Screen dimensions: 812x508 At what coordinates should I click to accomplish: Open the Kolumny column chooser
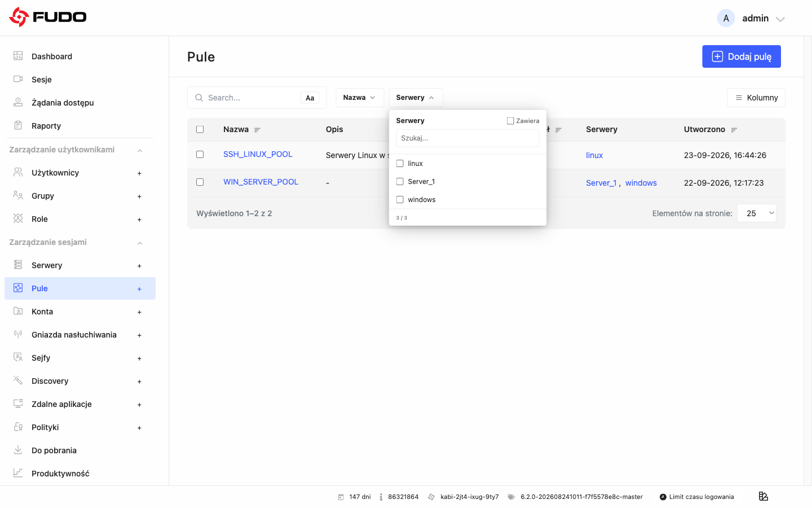tap(756, 98)
